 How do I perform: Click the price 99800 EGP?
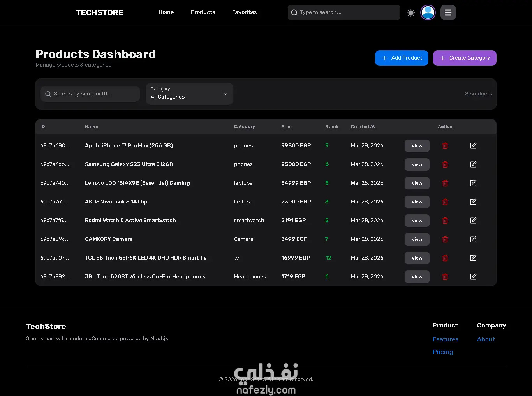tap(296, 146)
